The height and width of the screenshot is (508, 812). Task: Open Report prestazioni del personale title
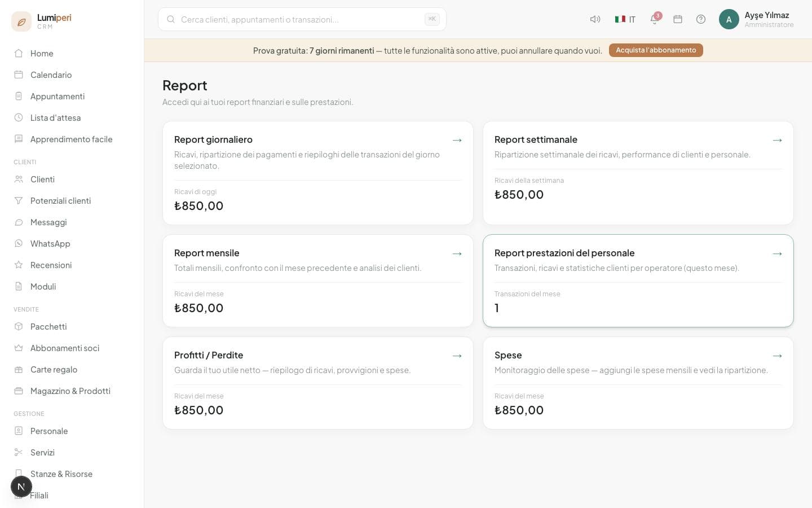pos(564,253)
